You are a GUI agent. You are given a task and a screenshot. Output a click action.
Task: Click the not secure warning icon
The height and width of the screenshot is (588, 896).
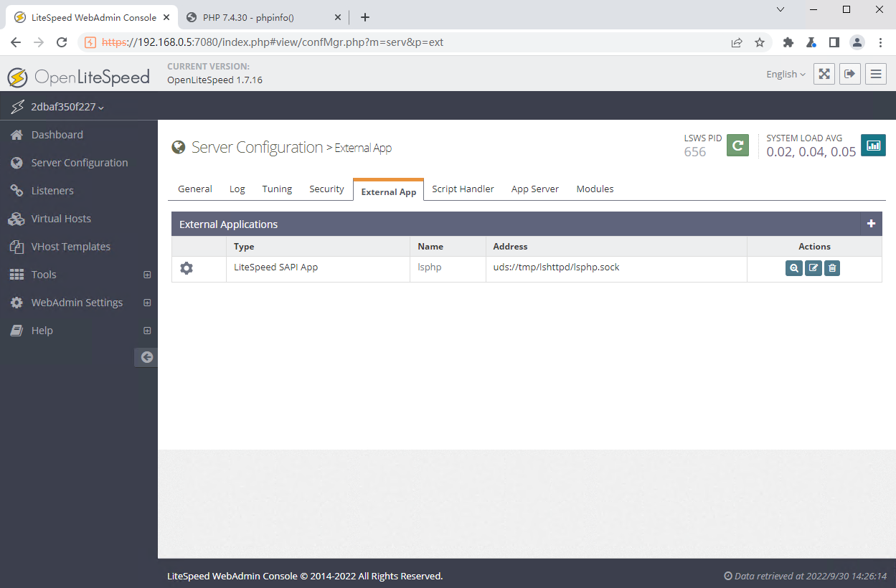[x=90, y=42]
